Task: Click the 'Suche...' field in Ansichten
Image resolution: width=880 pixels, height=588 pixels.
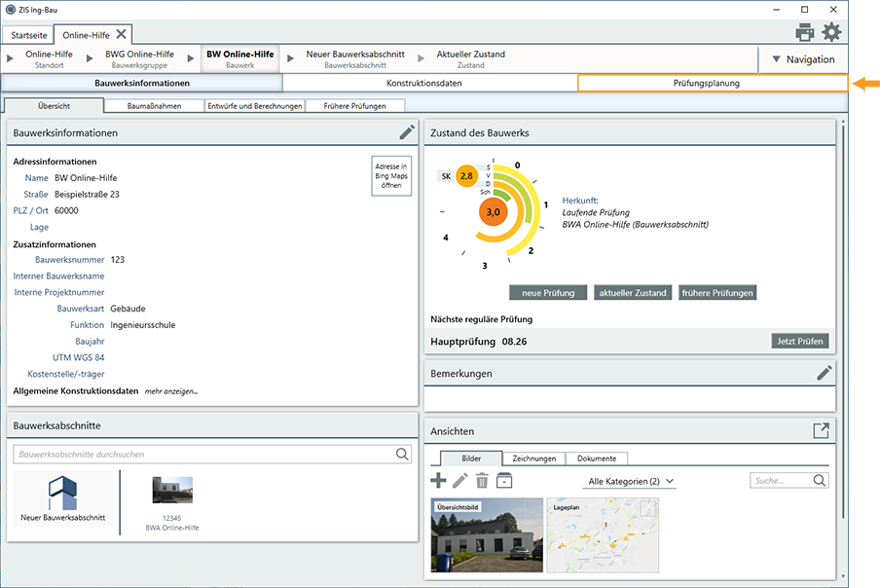Action: [782, 481]
